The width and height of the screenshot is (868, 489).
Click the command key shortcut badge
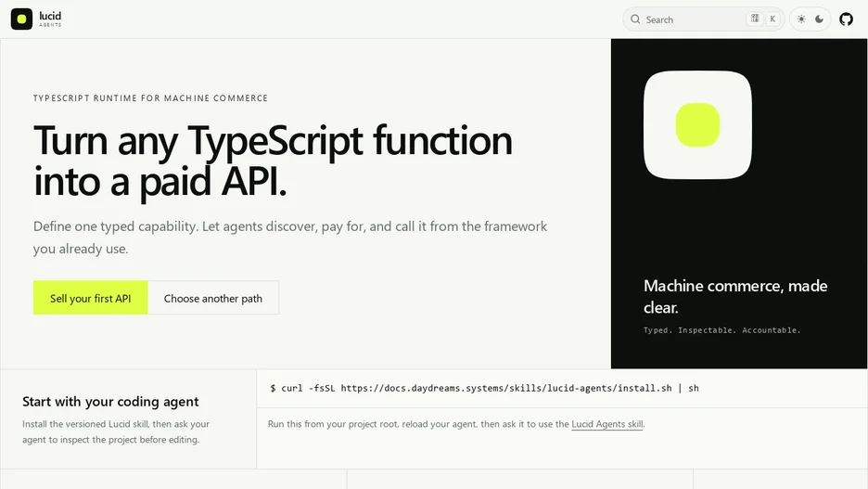click(755, 19)
